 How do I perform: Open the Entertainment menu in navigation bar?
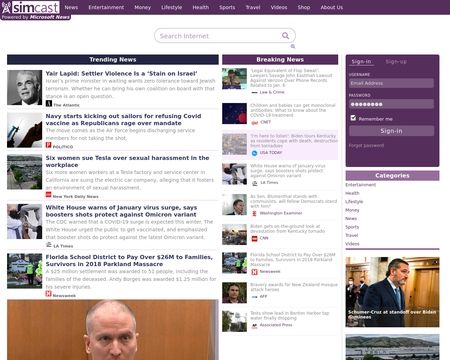point(106,7)
